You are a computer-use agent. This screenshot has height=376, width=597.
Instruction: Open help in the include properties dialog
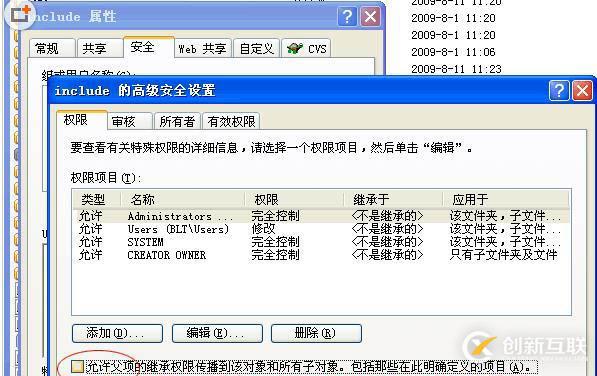tap(347, 17)
